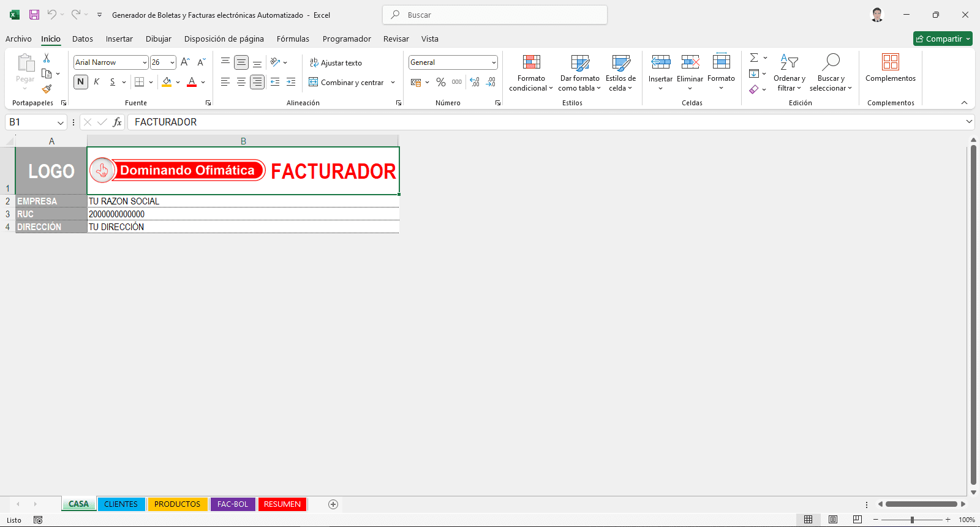Click the Compartir button
Viewport: 980px width, 527px height.
pyautogui.click(x=943, y=39)
